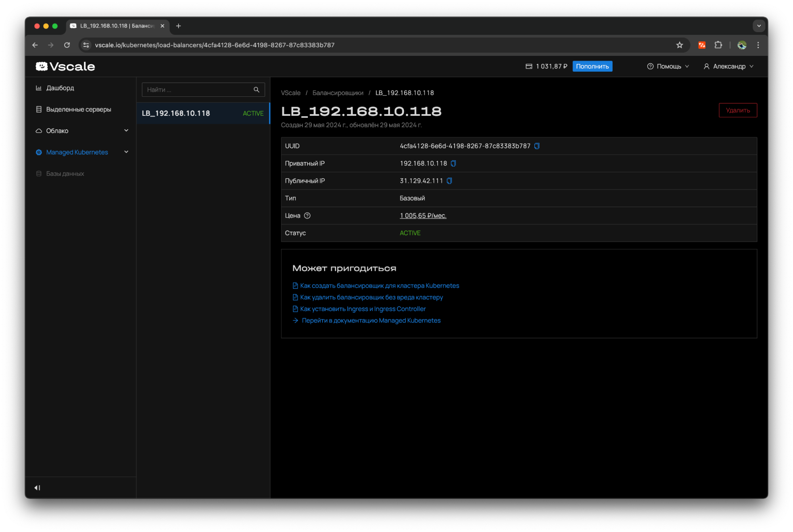Open link about deleting balancer safely
Image resolution: width=793 pixels, height=532 pixels.
(x=371, y=297)
